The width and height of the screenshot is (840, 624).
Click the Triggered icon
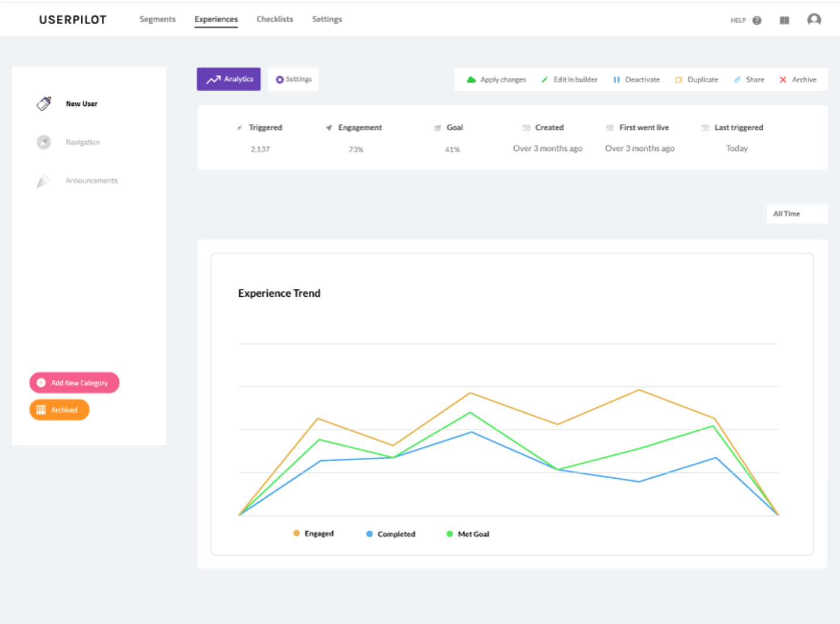tap(239, 128)
